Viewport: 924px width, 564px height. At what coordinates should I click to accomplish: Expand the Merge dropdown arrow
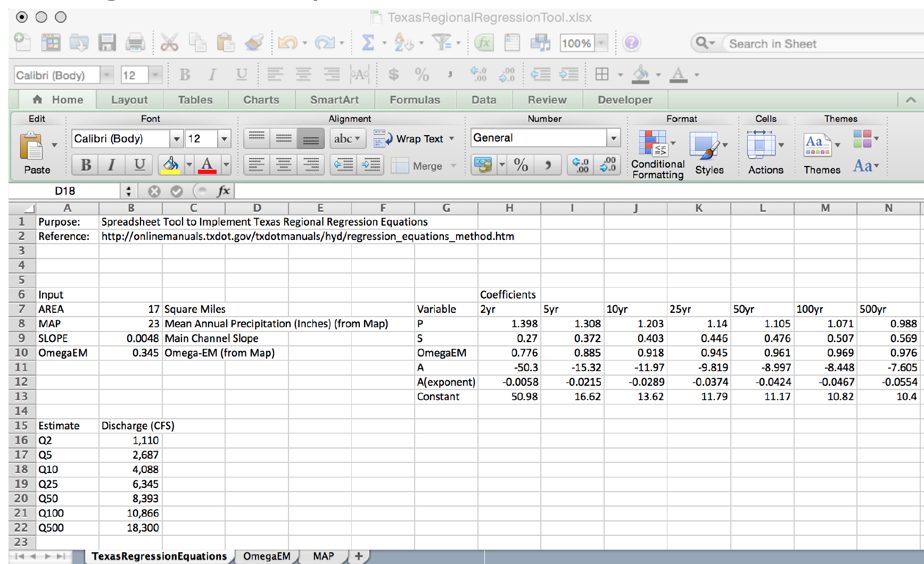click(453, 165)
